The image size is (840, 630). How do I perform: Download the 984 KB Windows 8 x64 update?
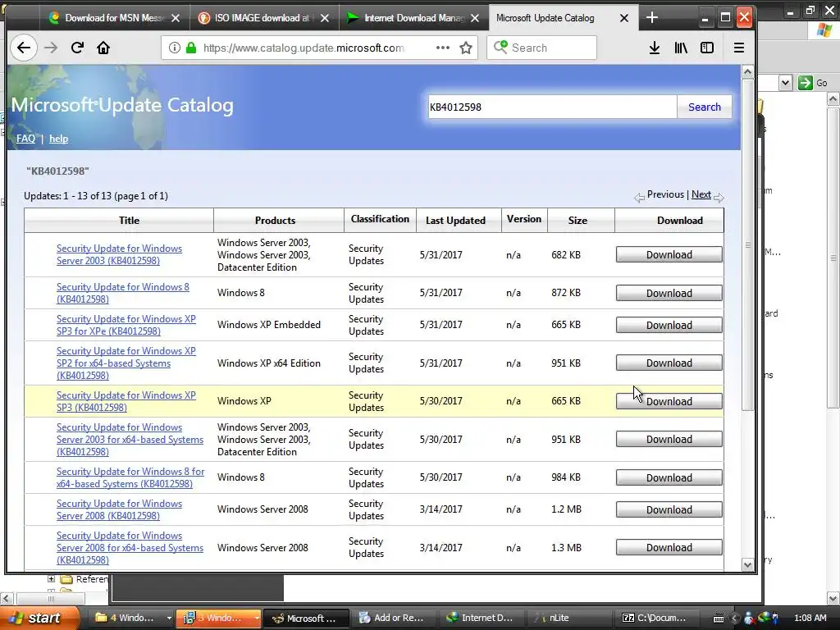[x=669, y=477]
